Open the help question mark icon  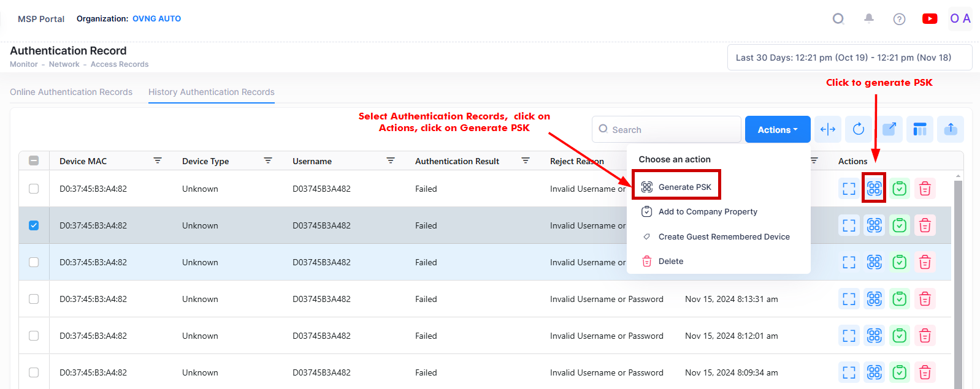point(899,19)
